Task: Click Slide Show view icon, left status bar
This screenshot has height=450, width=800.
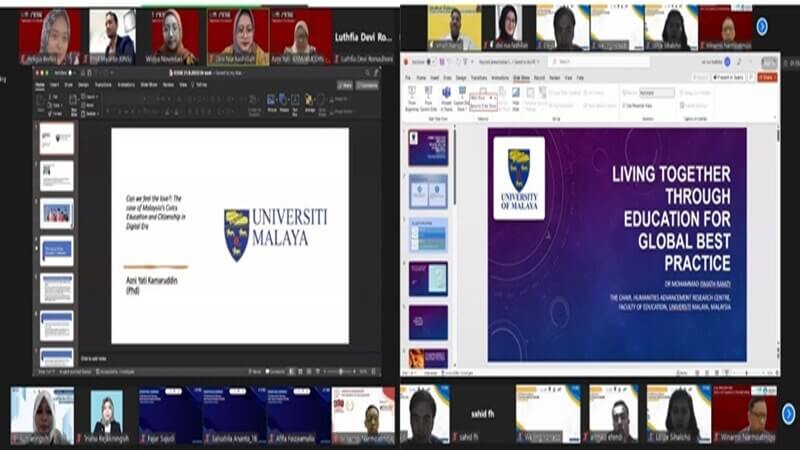Action: click(317, 371)
